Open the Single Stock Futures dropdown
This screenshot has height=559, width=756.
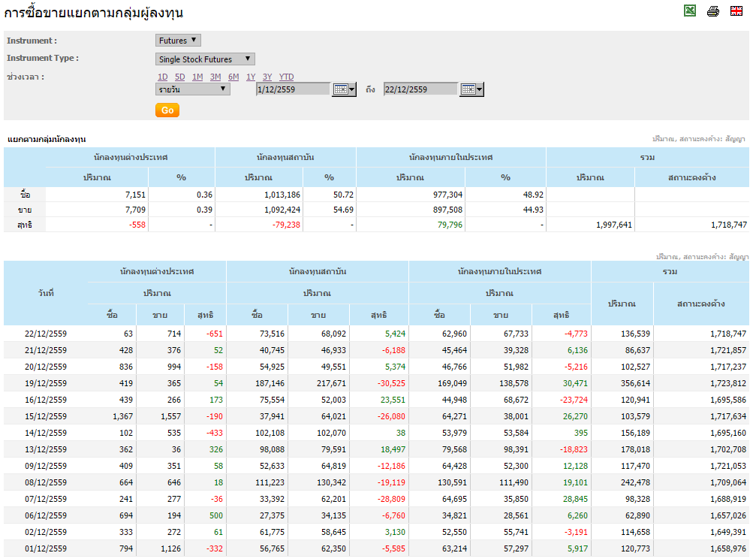tap(205, 59)
